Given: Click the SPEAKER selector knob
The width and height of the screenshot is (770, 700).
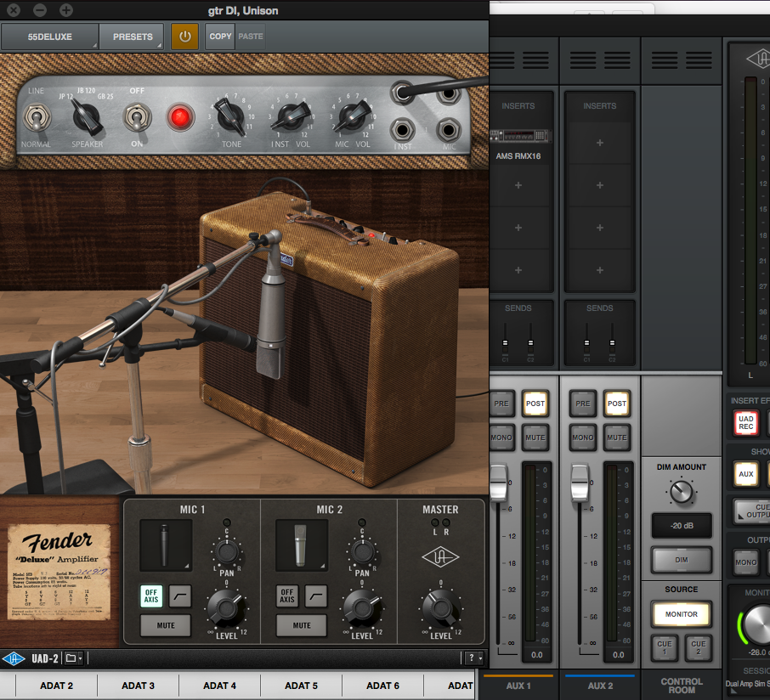Looking at the screenshot, I should (88, 118).
